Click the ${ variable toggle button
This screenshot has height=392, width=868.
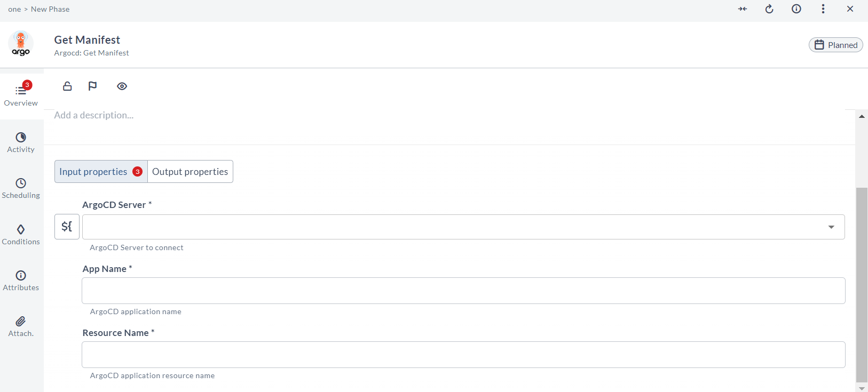(67, 227)
